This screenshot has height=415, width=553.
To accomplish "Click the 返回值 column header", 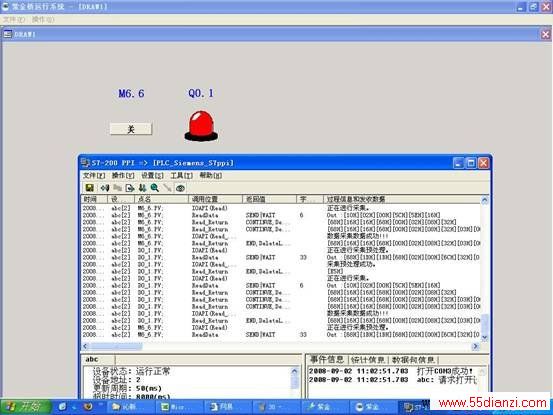I will click(x=269, y=199).
